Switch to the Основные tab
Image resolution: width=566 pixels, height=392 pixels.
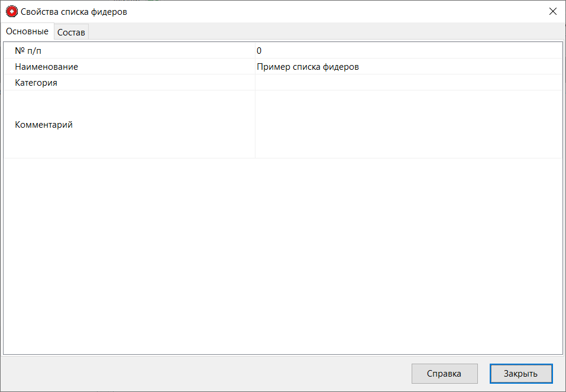[27, 31]
